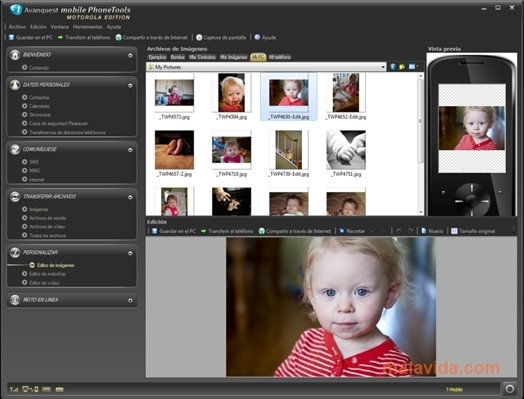The height and width of the screenshot is (399, 524).
Task: Click the Nuevo document icon
Action: pyautogui.click(x=423, y=231)
